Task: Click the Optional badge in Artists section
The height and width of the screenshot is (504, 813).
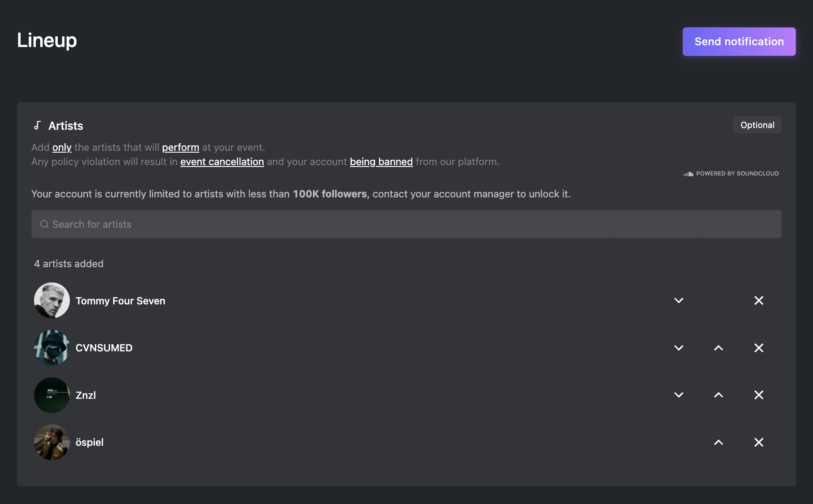Action: pos(757,125)
